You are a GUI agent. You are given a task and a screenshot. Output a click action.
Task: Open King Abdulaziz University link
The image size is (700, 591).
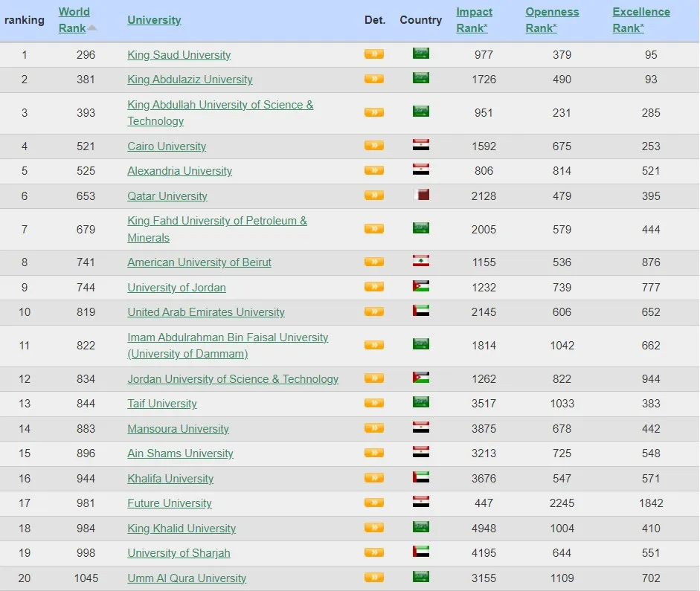pos(190,80)
